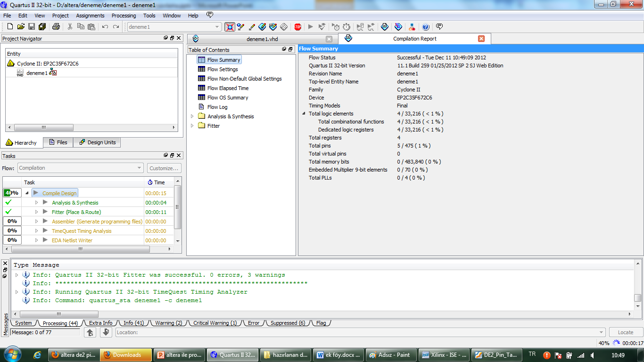This screenshot has height=362, width=644.
Task: Click the blue Help question mark icon
Action: coord(426,27)
